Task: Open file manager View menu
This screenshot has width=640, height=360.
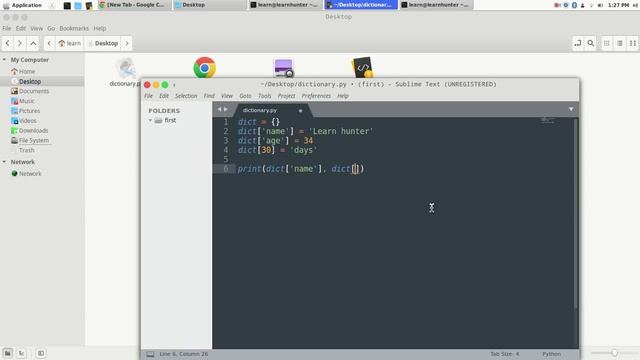Action: point(36,28)
